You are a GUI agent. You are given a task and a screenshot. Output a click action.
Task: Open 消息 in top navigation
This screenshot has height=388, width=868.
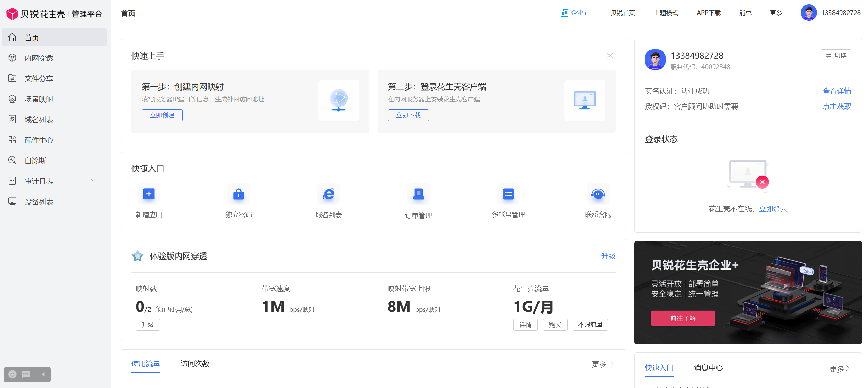pyautogui.click(x=745, y=13)
